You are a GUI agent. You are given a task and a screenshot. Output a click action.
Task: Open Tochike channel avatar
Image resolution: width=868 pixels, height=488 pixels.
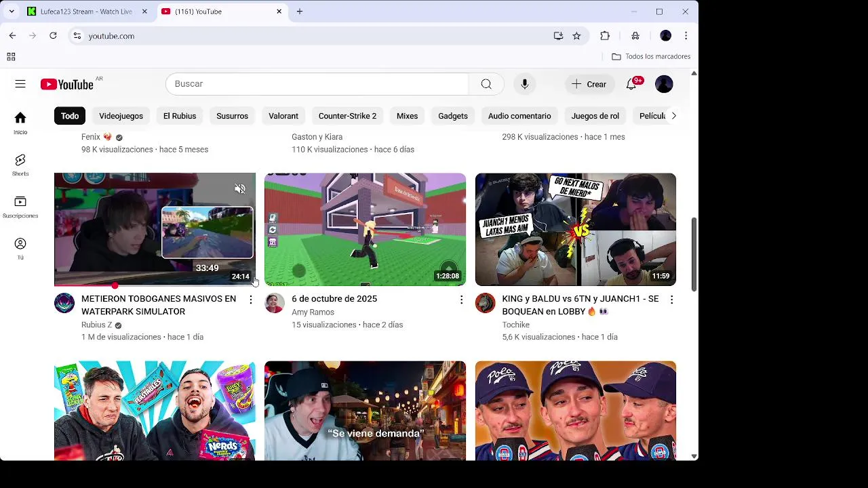[x=485, y=303]
